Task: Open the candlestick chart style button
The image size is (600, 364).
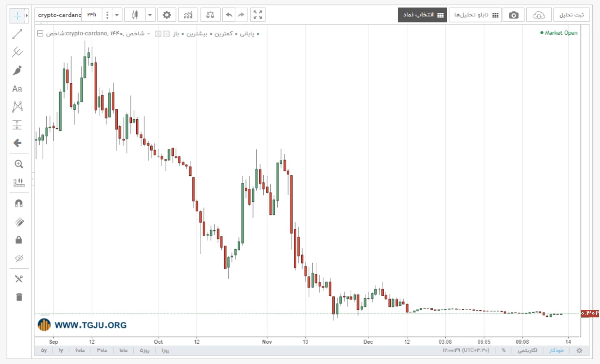Action: 135,15
